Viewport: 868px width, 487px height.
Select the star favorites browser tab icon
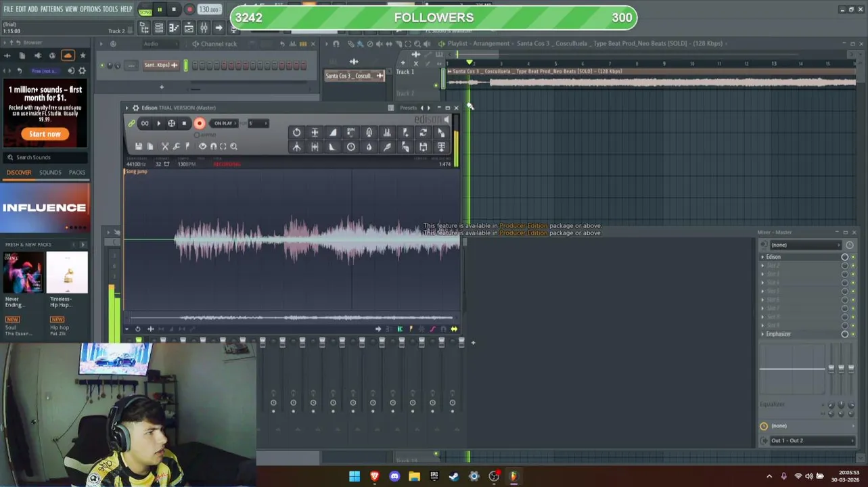83,55
